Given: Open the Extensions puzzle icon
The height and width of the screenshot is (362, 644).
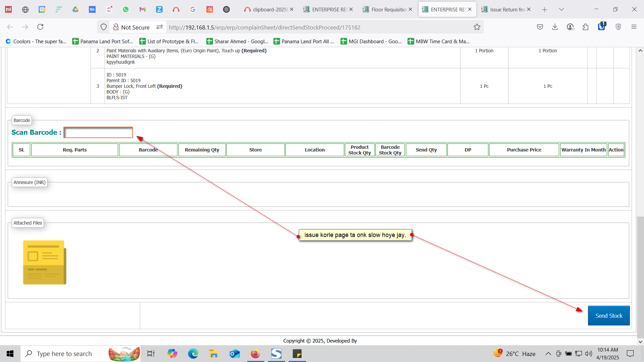Looking at the screenshot, I should point(586,27).
